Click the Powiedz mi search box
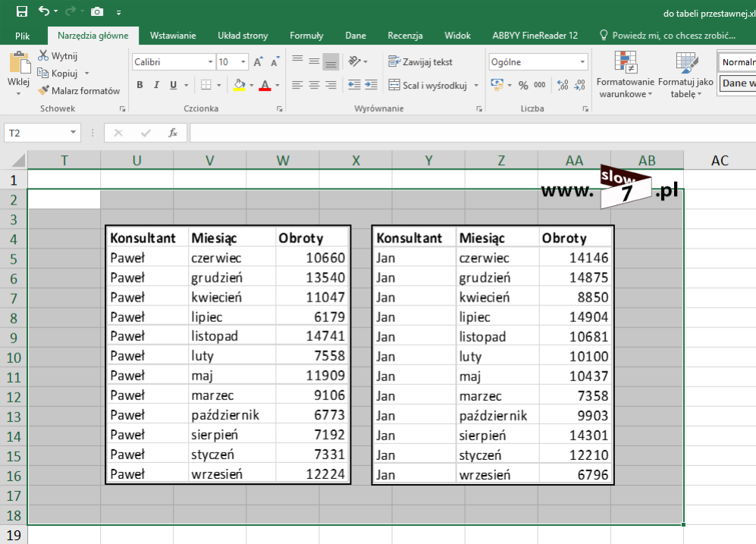The height and width of the screenshot is (544, 756). tap(667, 35)
